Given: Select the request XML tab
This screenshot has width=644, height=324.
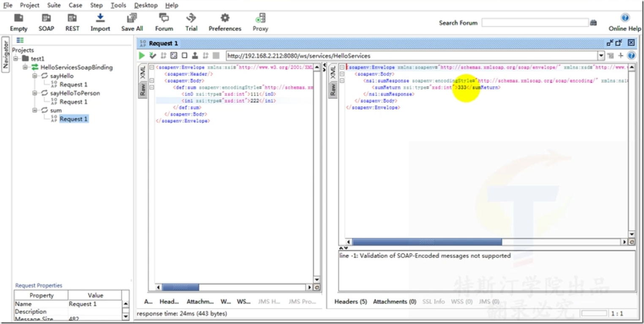Looking at the screenshot, I should pyautogui.click(x=143, y=72).
